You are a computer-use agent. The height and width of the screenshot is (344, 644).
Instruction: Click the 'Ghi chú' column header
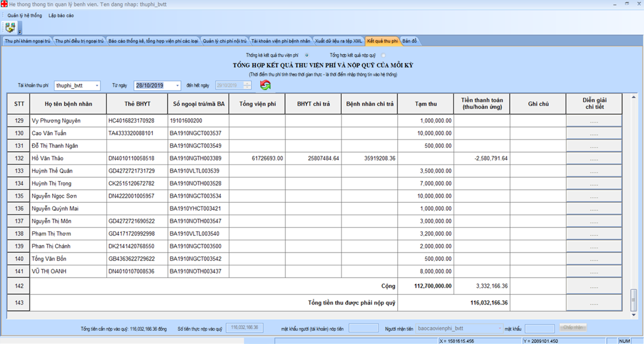tap(538, 104)
